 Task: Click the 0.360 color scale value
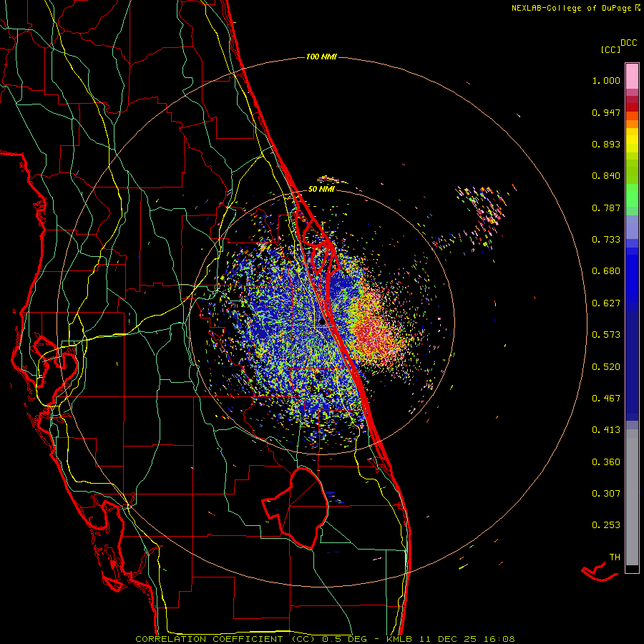pos(606,462)
